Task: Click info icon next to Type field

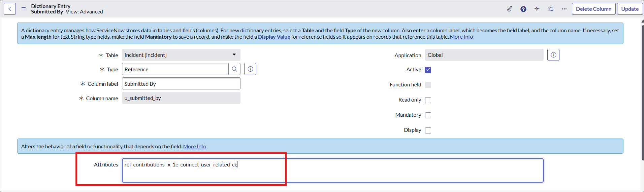Action: (x=250, y=69)
